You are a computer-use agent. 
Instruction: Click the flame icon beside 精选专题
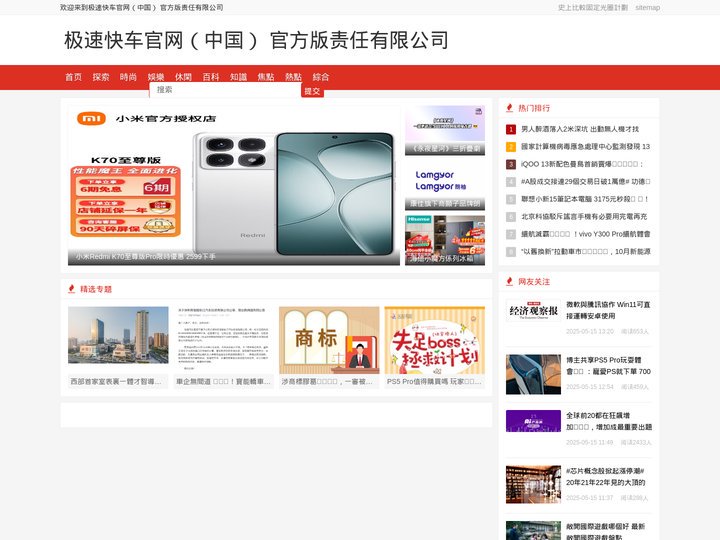click(71, 289)
